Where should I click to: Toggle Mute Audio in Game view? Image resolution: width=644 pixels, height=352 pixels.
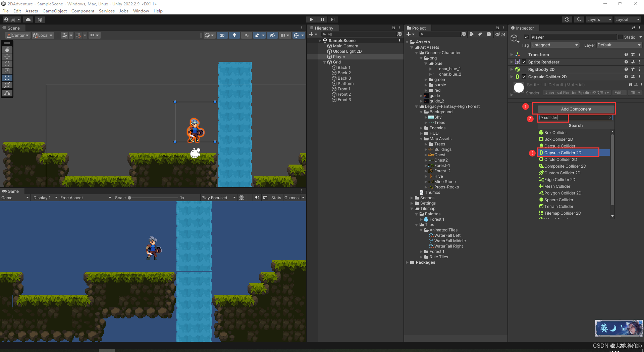pos(257,197)
